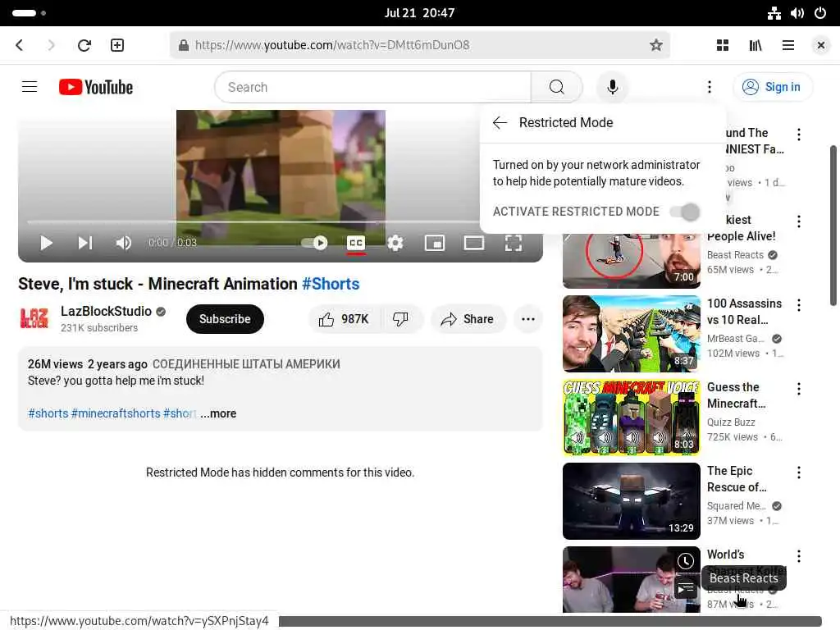This screenshot has height=630, width=840.
Task: Open the browser hamburger menu
Action: point(788,45)
